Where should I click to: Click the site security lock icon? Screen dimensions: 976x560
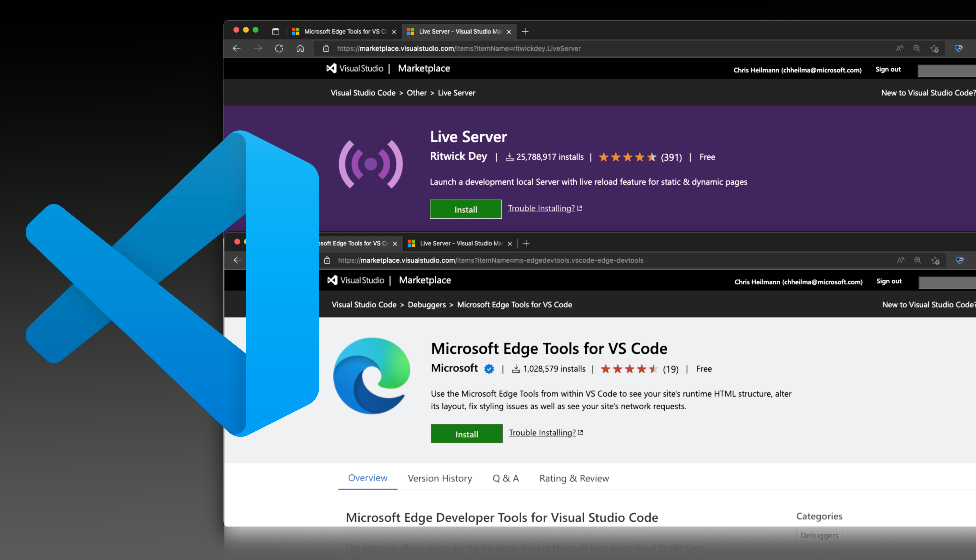326,48
